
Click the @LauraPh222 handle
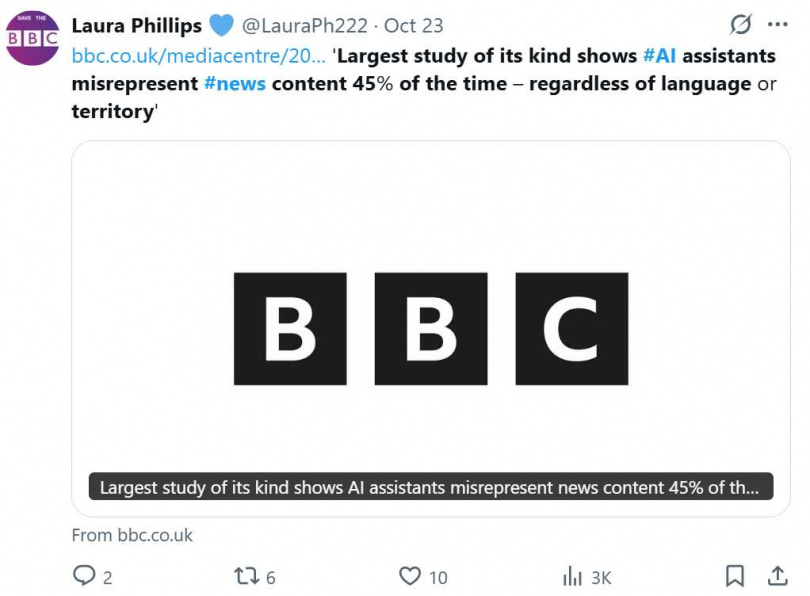302,25
